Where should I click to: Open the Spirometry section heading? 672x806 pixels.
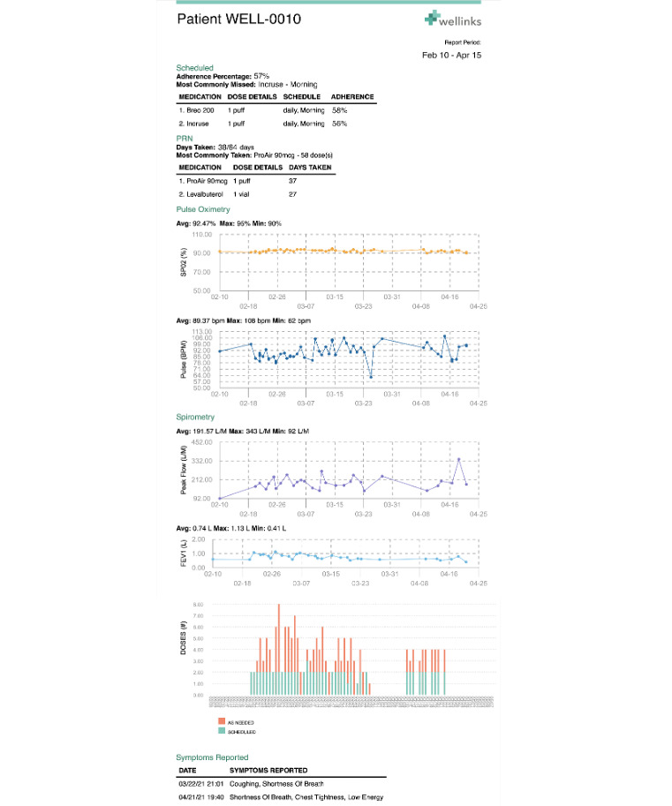196,417
